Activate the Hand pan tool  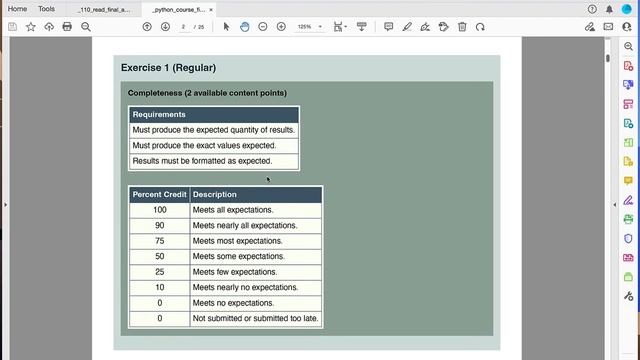click(244, 27)
